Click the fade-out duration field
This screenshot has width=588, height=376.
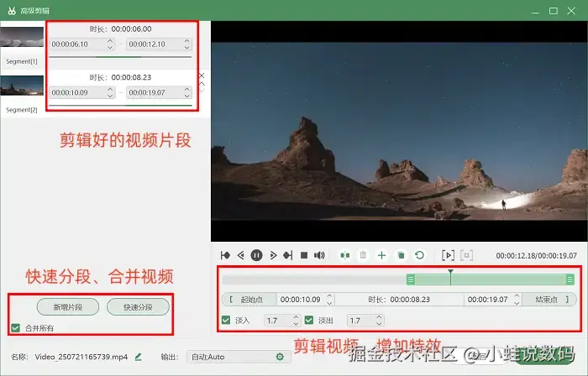point(365,321)
